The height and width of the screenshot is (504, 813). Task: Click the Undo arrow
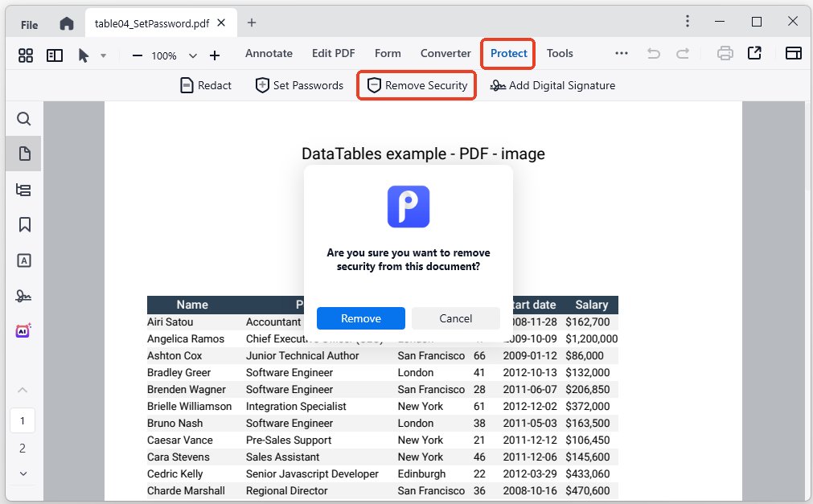coord(651,52)
